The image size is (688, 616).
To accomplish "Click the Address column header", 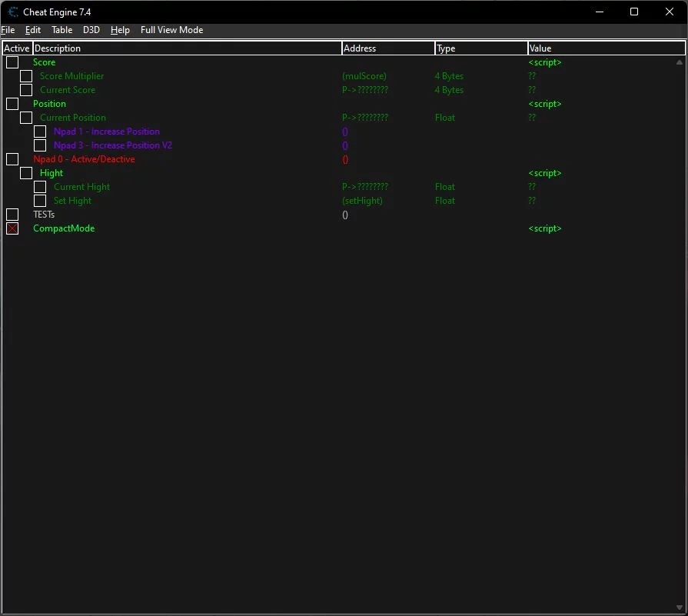I will tap(388, 48).
